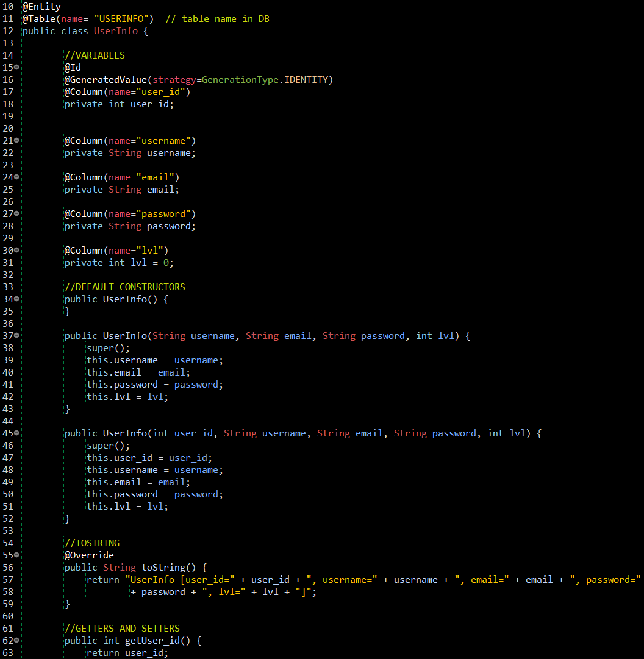Collapse the constructor fold on line 45

point(16,432)
